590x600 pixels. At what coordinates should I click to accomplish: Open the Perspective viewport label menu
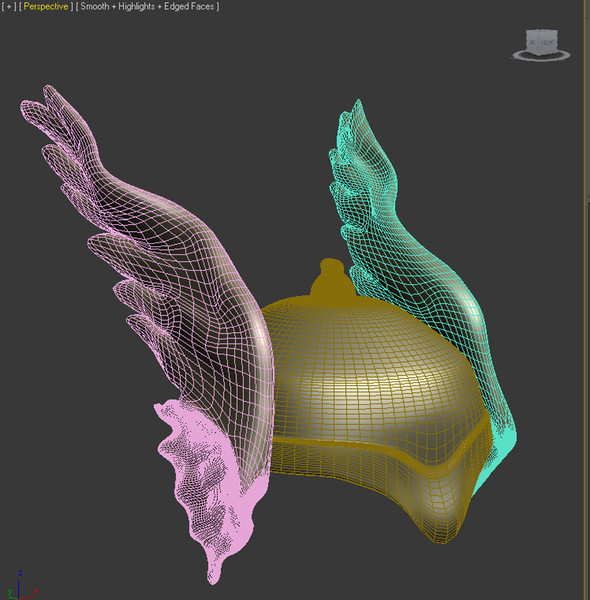pyautogui.click(x=46, y=7)
